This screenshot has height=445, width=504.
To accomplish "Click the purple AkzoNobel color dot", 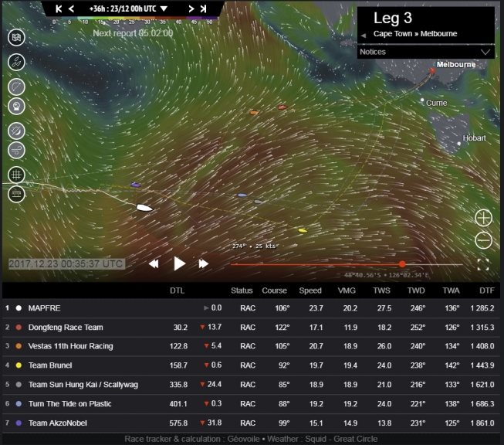I will [19, 423].
